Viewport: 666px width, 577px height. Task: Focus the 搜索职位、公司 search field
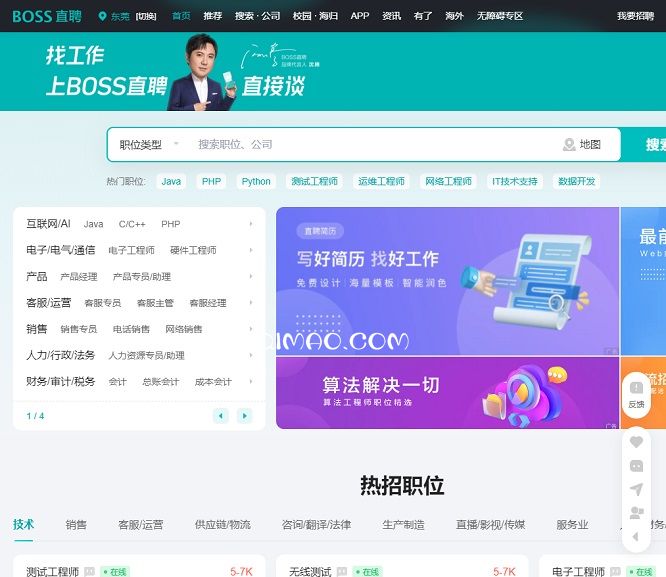374,144
